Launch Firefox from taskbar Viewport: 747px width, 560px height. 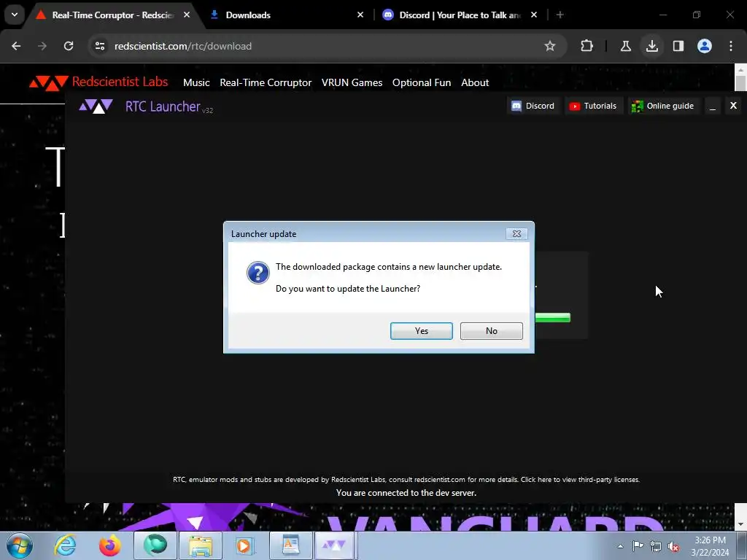point(109,545)
